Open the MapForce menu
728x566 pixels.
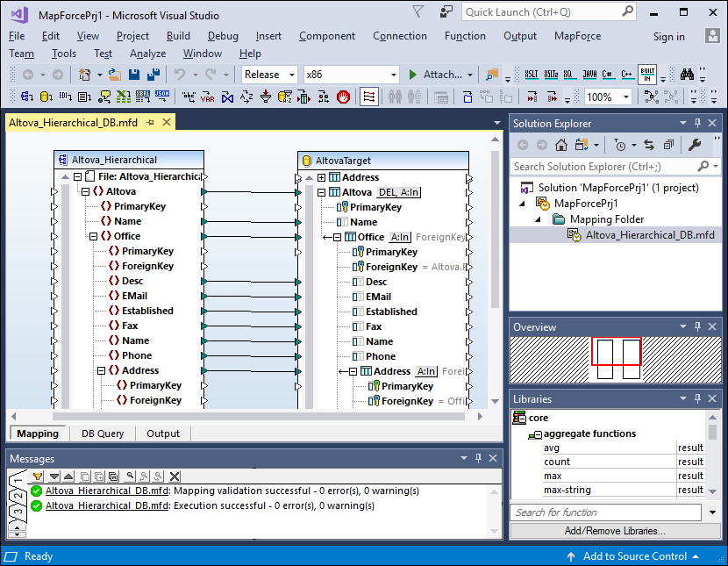[x=576, y=36]
